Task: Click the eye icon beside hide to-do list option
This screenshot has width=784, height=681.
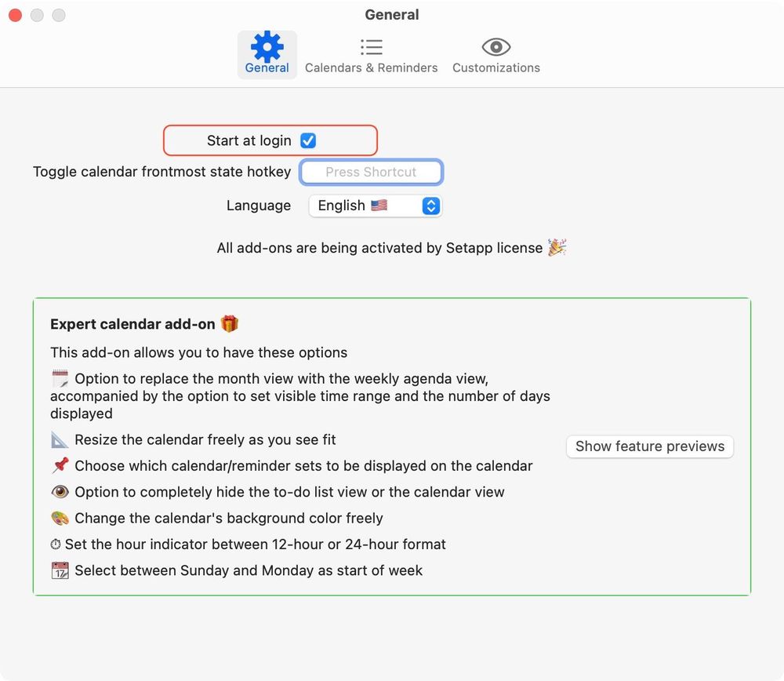Action: 60,492
